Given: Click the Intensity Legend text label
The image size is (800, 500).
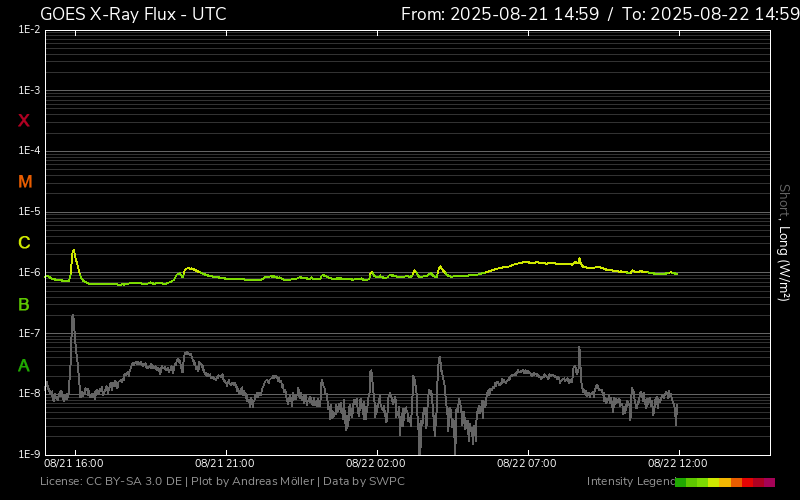Looking at the screenshot, I should click(x=630, y=482).
